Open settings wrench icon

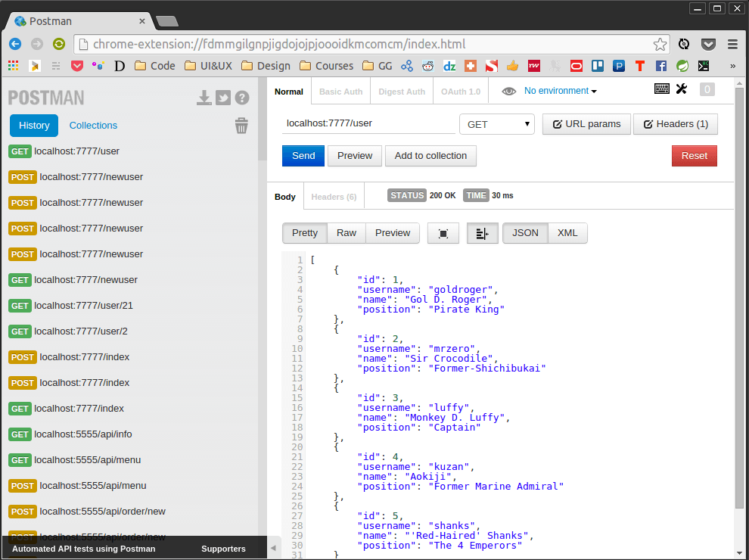point(682,89)
